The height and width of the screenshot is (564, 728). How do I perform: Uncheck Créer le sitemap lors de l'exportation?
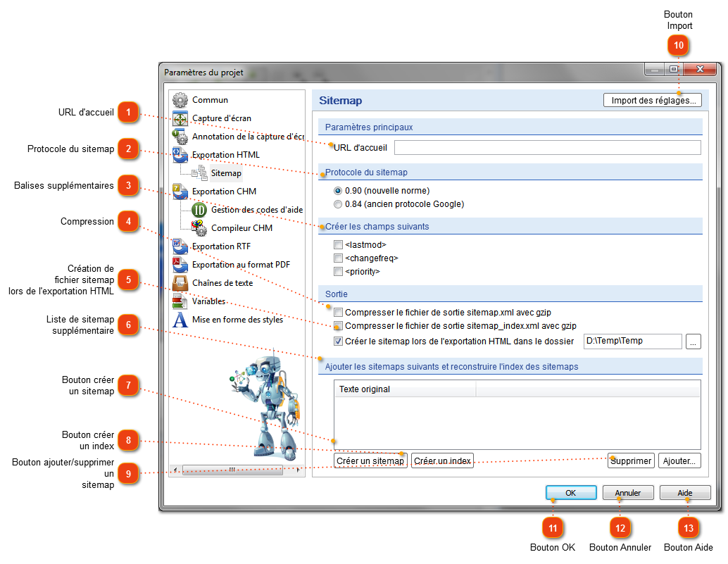coord(338,341)
